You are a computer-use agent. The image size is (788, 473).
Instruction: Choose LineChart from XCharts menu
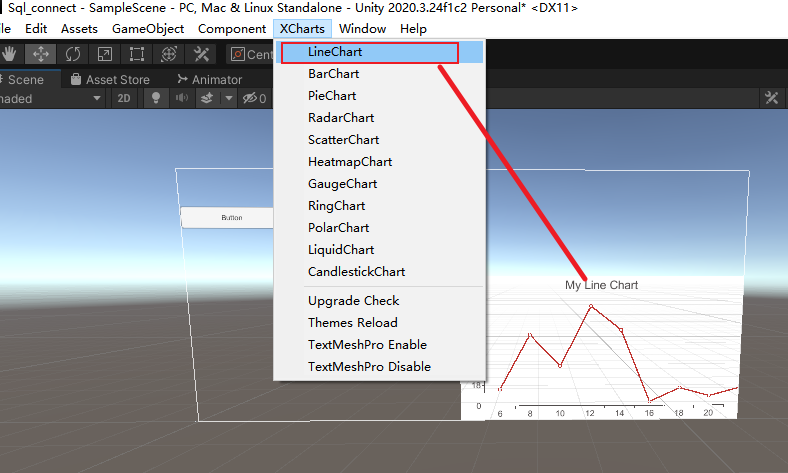[379, 52]
